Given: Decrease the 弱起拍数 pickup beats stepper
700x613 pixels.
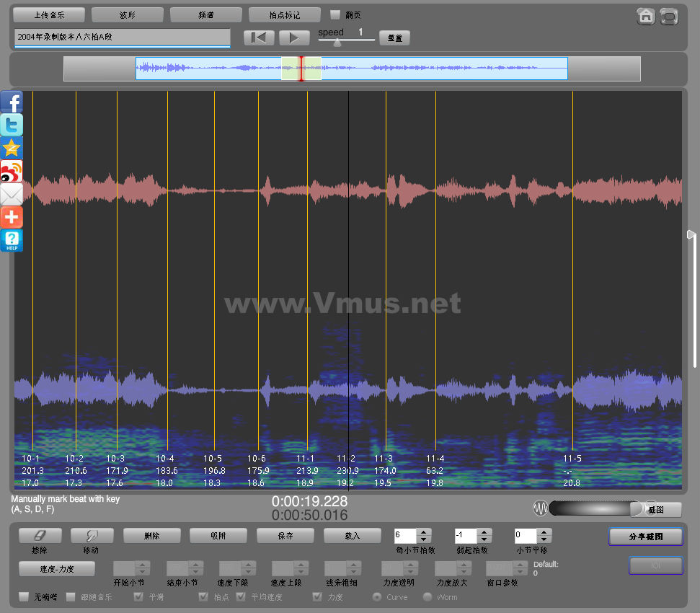Looking at the screenshot, I should click(484, 539).
